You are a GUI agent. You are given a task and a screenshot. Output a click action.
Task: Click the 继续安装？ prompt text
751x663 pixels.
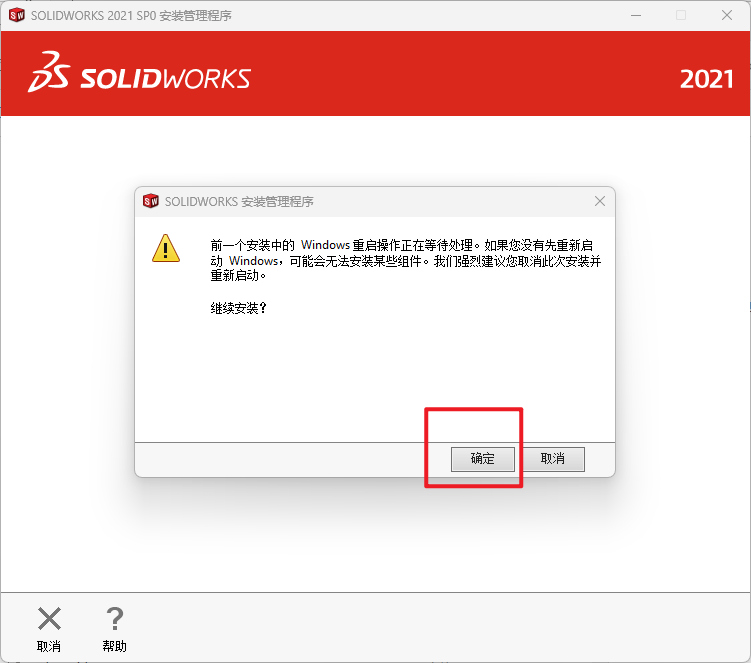239,308
